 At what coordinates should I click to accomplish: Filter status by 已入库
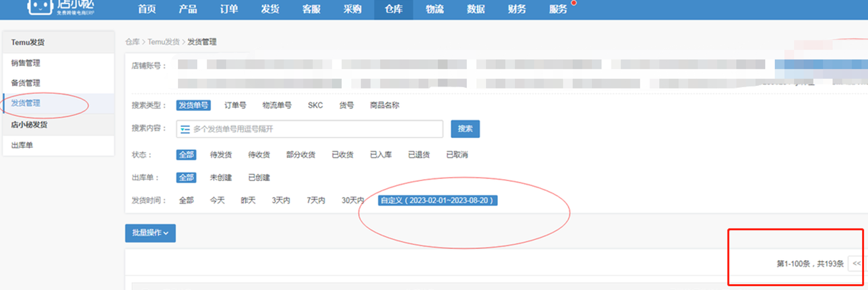point(381,155)
